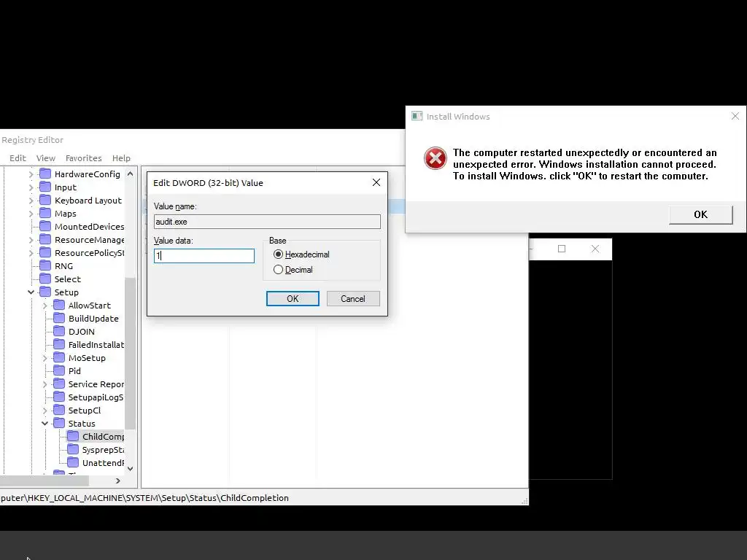Click the SetupapiLogStatus folder icon

pyautogui.click(x=59, y=397)
